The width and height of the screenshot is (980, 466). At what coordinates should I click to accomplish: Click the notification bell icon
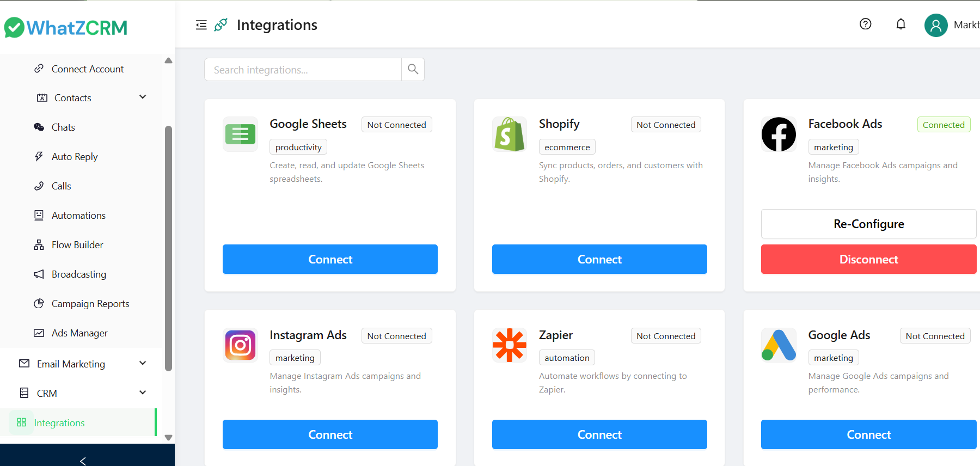pyautogui.click(x=901, y=24)
